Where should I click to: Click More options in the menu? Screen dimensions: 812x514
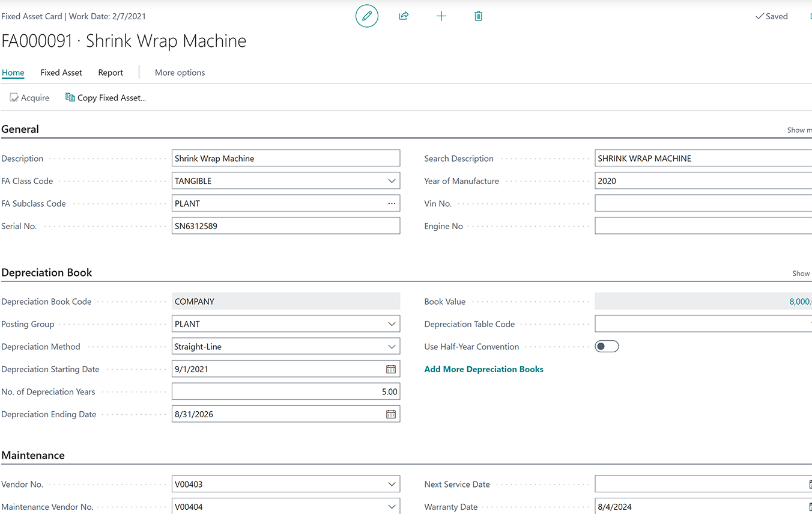pyautogui.click(x=180, y=73)
